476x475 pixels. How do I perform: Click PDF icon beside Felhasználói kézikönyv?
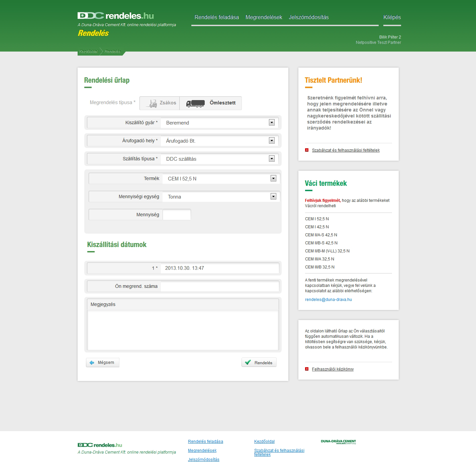click(x=307, y=369)
